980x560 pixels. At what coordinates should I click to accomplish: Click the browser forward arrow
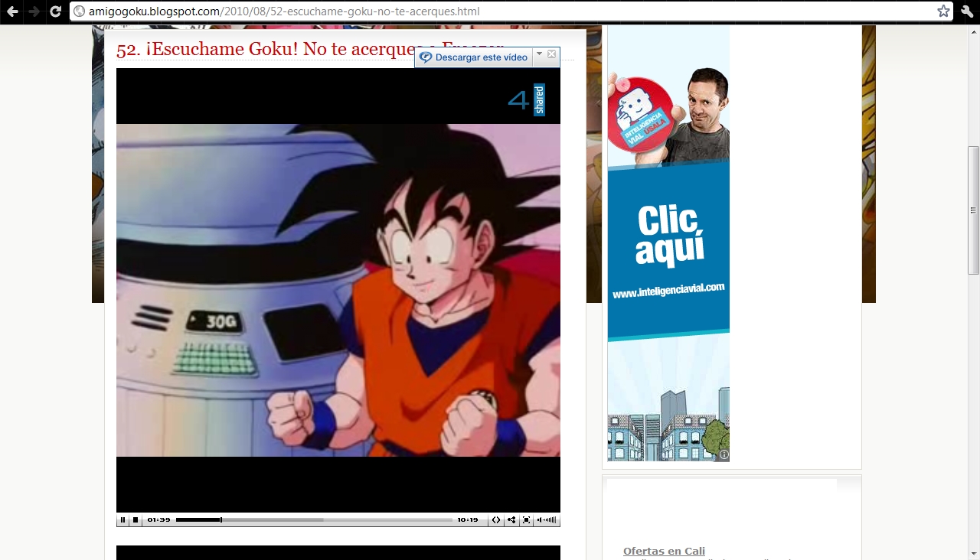coord(34,11)
